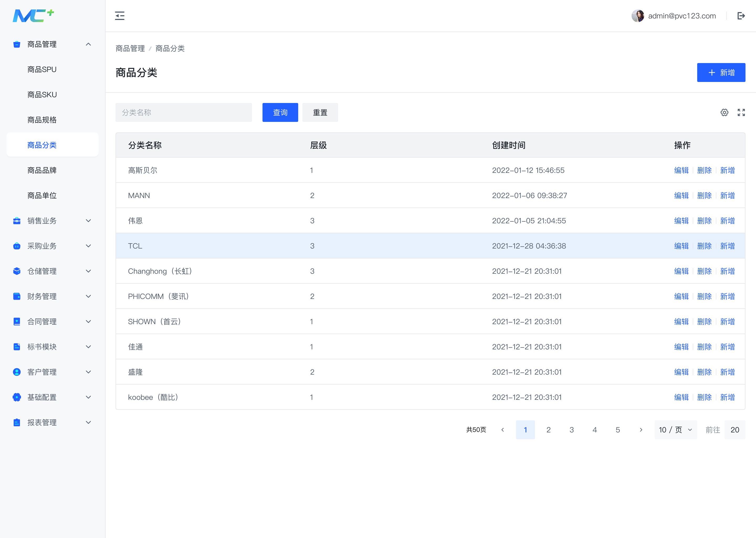Go to next page with right arrow
756x538 pixels.
click(x=641, y=430)
